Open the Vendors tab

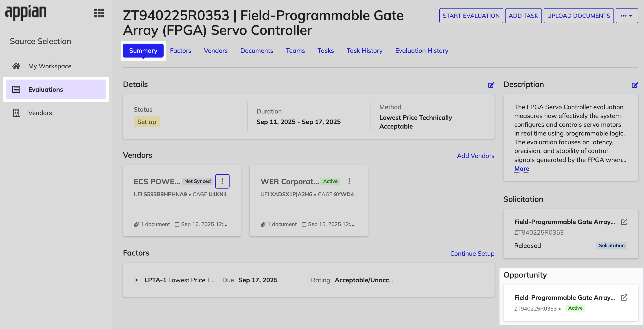coord(216,51)
